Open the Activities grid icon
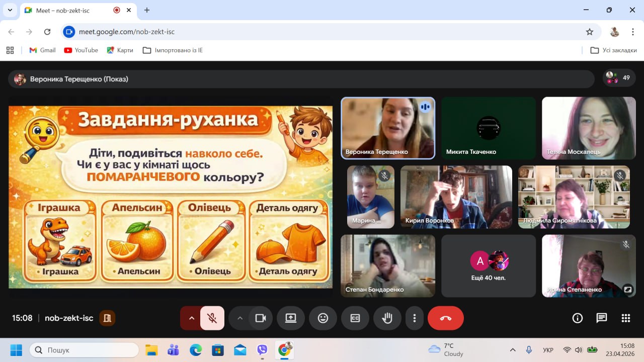This screenshot has width=644, height=362. (x=626, y=318)
